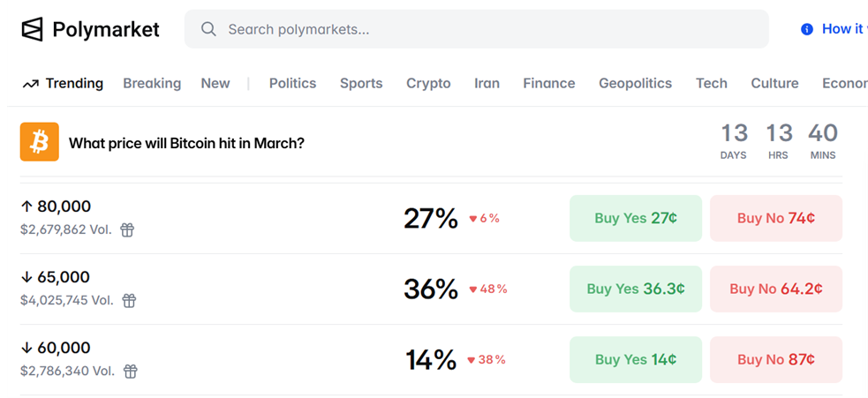Viewport: 868px width, 398px height.
Task: Buy Yes at 14¢ for 60,000
Action: [x=636, y=359]
